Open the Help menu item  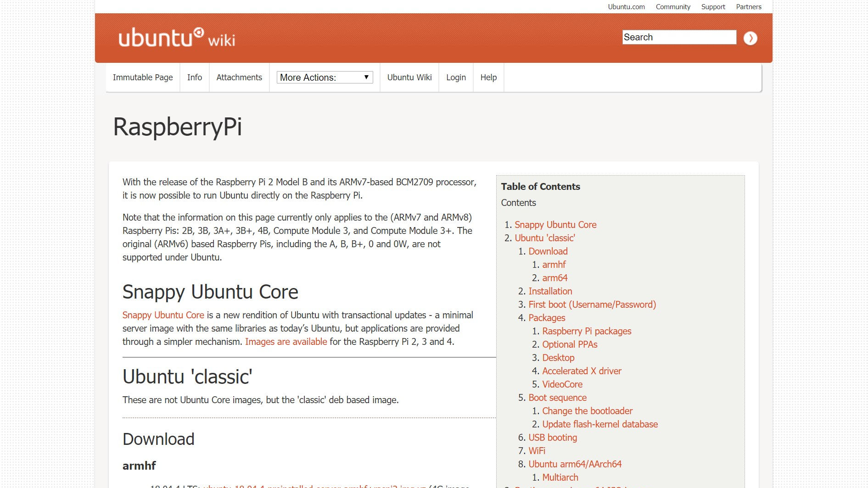488,78
